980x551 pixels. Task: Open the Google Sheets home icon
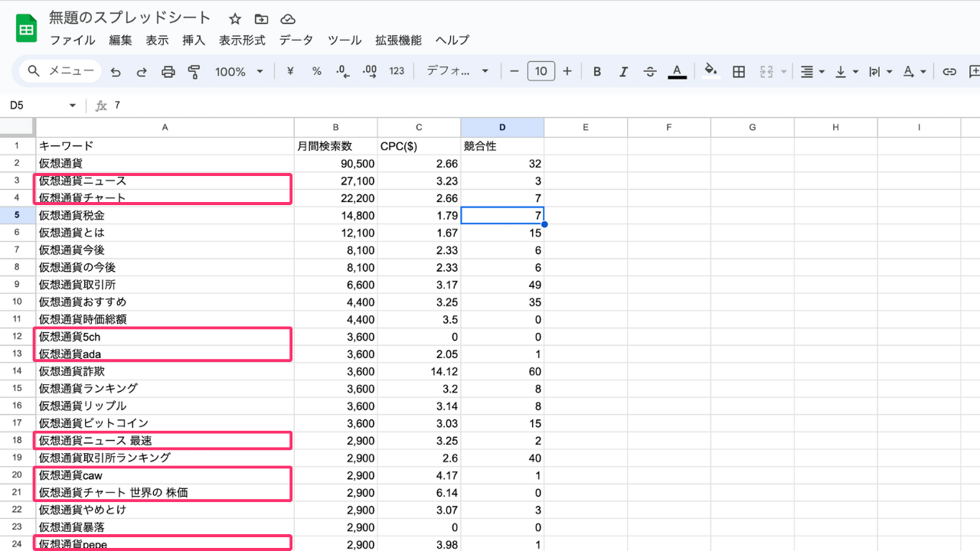coord(26,29)
